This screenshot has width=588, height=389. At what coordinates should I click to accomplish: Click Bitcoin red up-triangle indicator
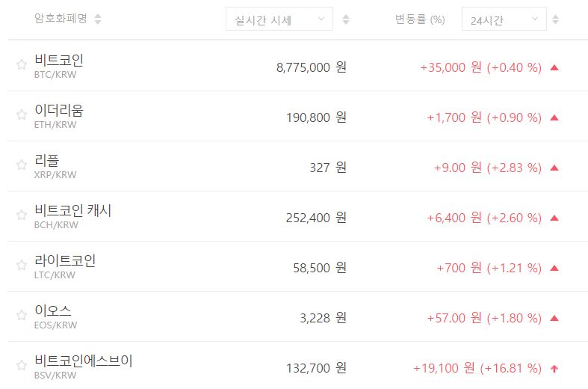554,67
